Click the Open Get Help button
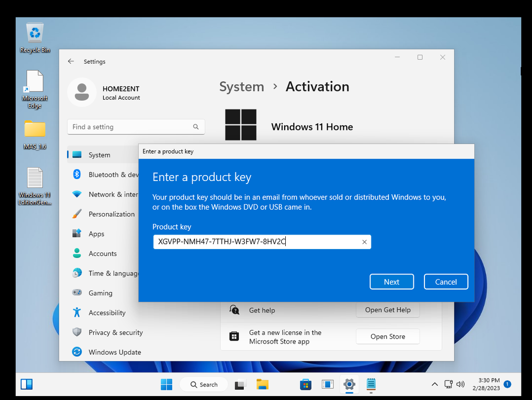 (x=388, y=310)
